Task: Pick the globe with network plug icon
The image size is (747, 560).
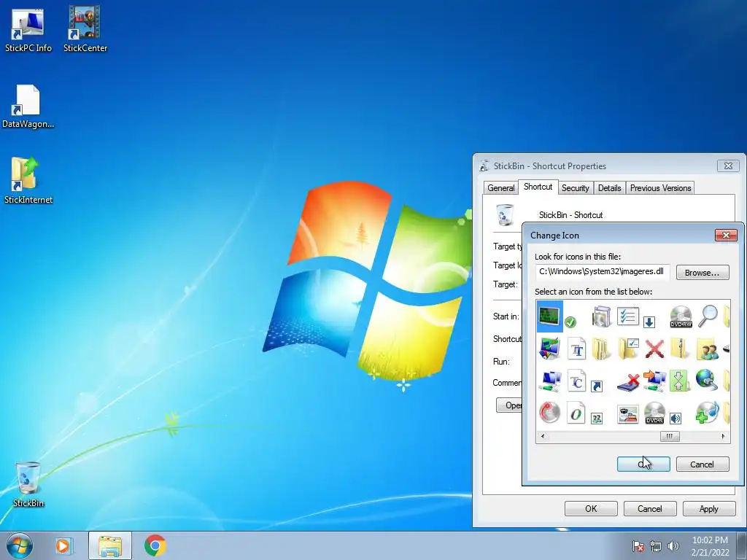Action: click(x=706, y=380)
